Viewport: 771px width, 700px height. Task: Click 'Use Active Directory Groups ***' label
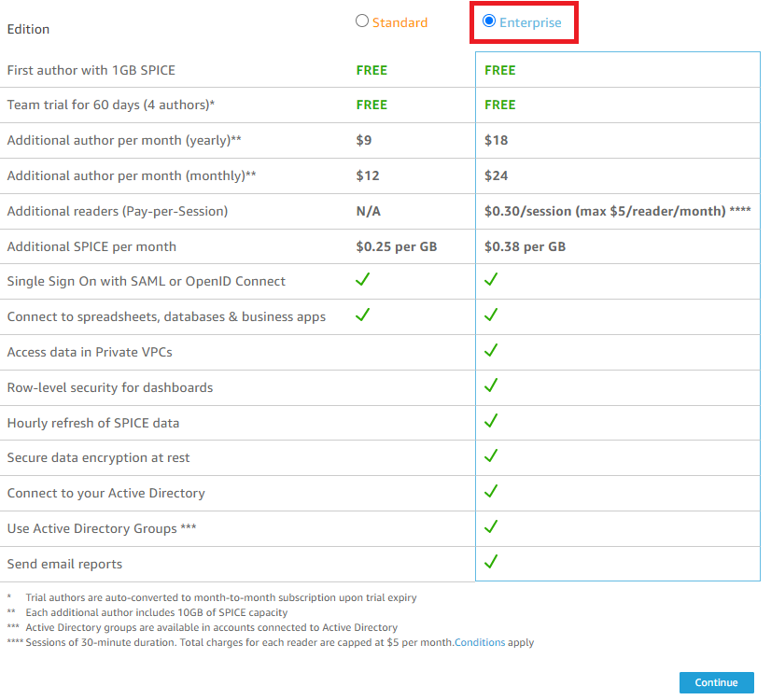(x=102, y=528)
